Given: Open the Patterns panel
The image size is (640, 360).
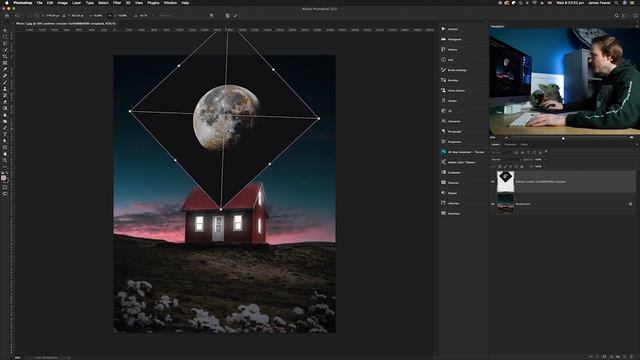Looking at the screenshot, I should tap(450, 182).
